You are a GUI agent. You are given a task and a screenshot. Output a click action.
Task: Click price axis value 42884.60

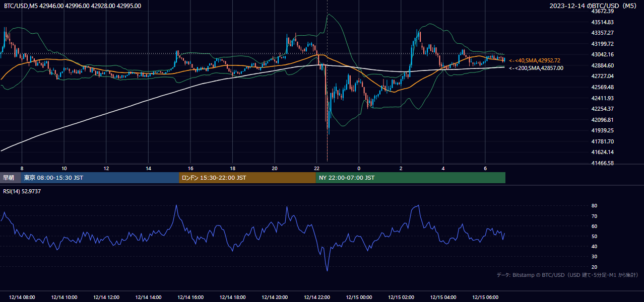point(602,65)
